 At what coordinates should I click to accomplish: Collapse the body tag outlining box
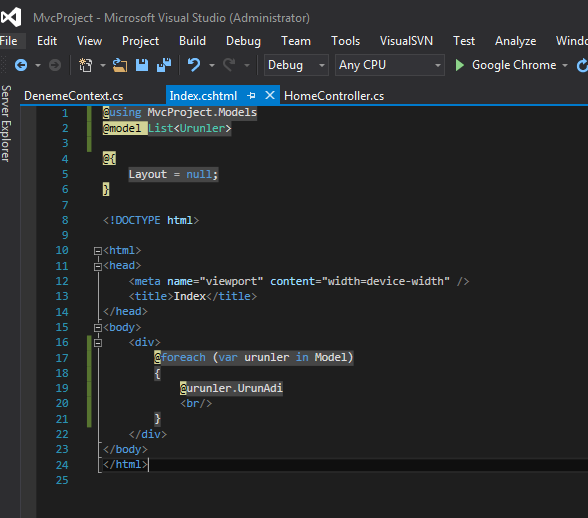click(98, 328)
